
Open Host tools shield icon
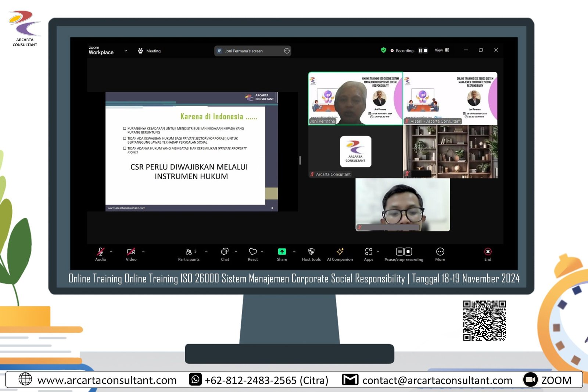pos(311,252)
